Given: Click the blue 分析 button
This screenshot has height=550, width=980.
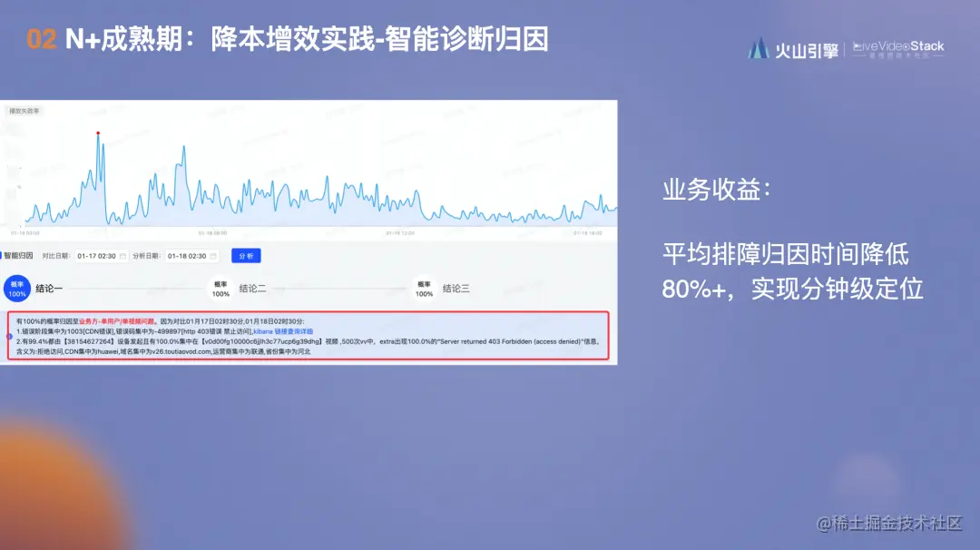Looking at the screenshot, I should [x=244, y=256].
